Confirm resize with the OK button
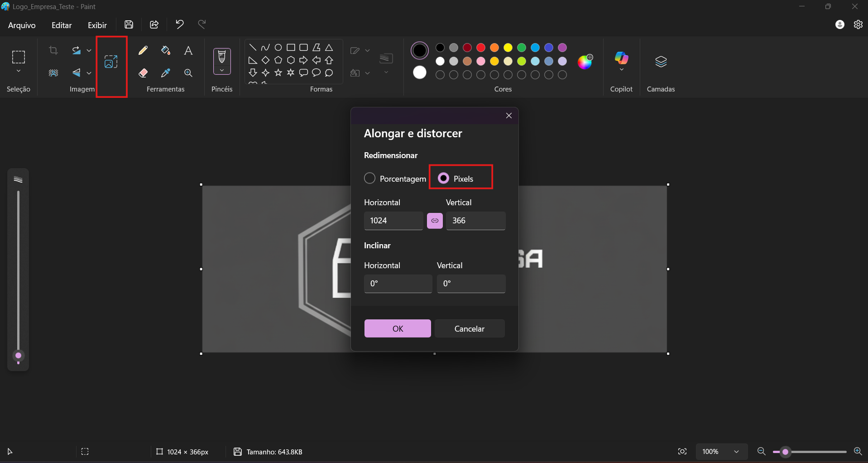Viewport: 868px width, 463px height. click(x=398, y=328)
